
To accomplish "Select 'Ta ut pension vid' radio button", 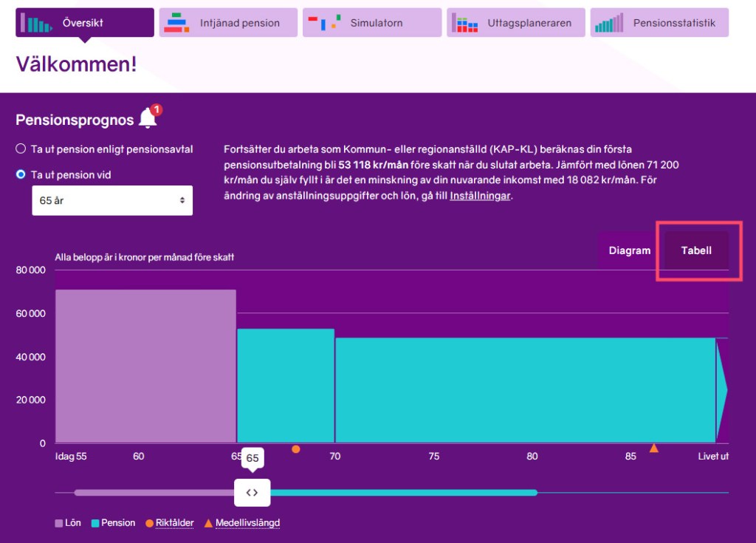I will click(x=21, y=175).
